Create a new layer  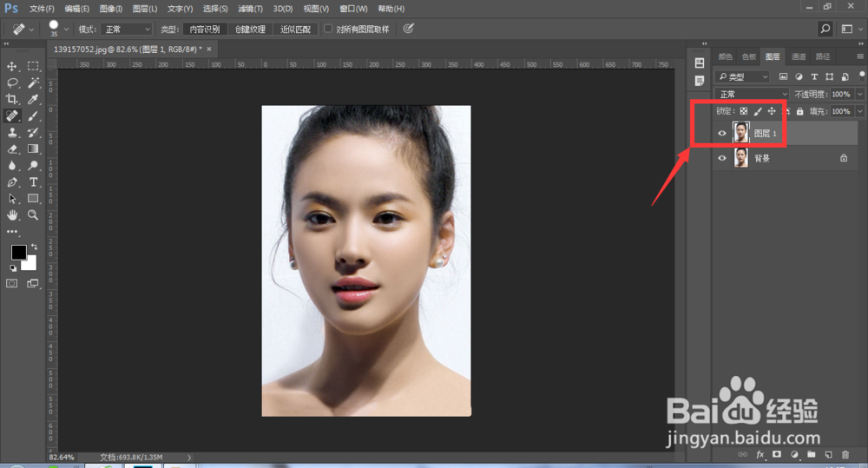pyautogui.click(x=828, y=455)
